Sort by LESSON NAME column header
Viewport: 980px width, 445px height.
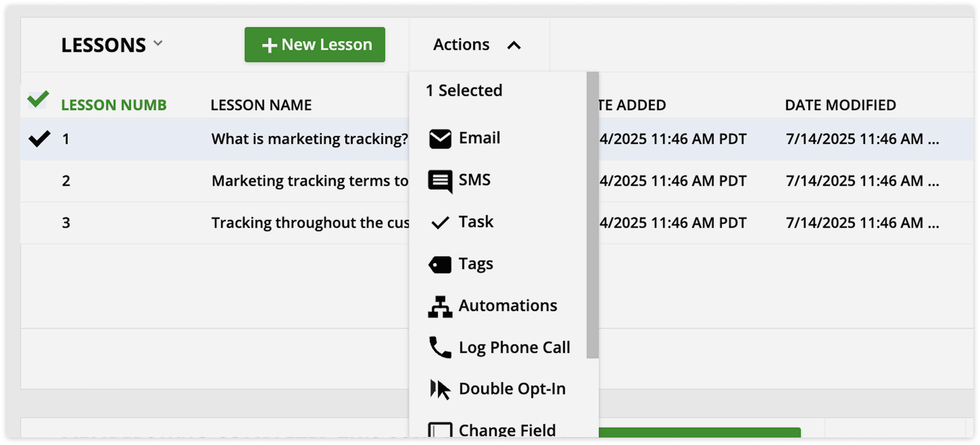click(x=261, y=105)
